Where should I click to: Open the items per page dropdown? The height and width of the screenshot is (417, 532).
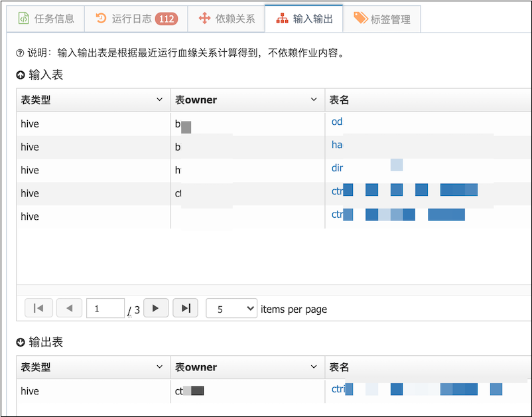tap(232, 308)
